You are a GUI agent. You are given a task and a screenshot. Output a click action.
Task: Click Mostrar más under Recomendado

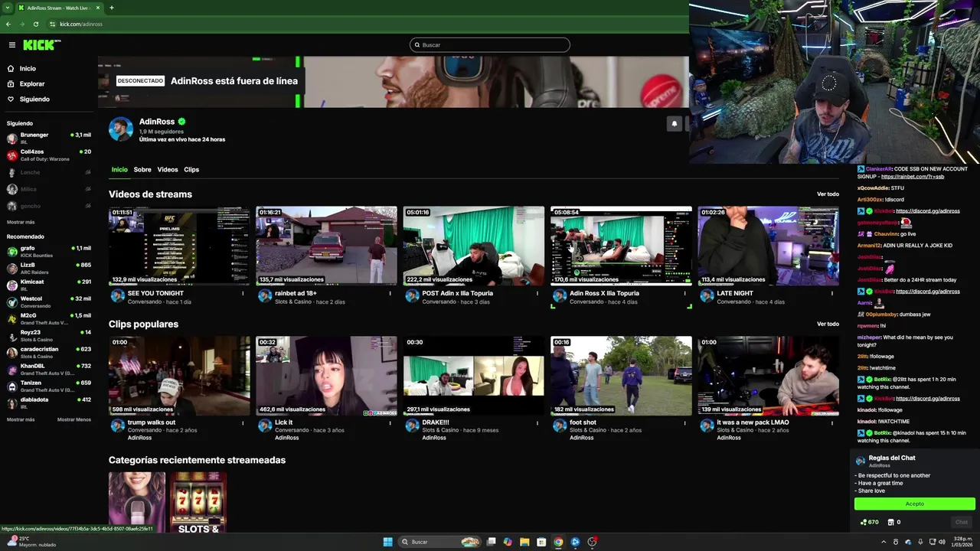pyautogui.click(x=21, y=419)
